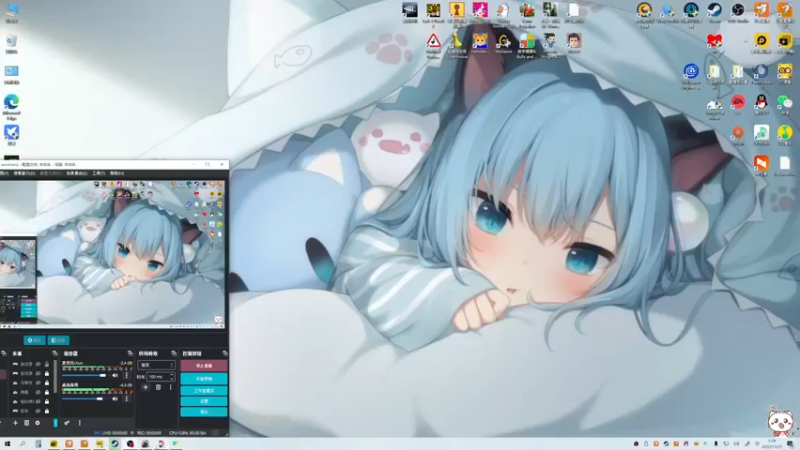Click taskbar clock and date

[x=770, y=444]
